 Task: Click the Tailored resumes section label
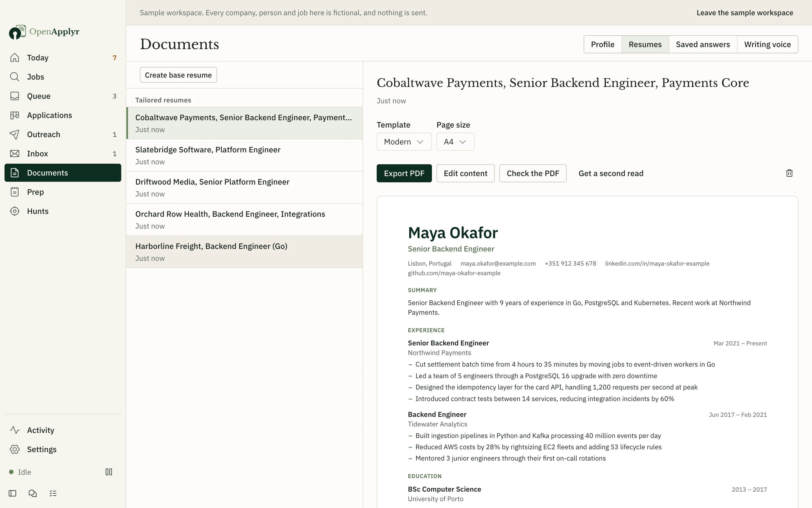point(163,100)
